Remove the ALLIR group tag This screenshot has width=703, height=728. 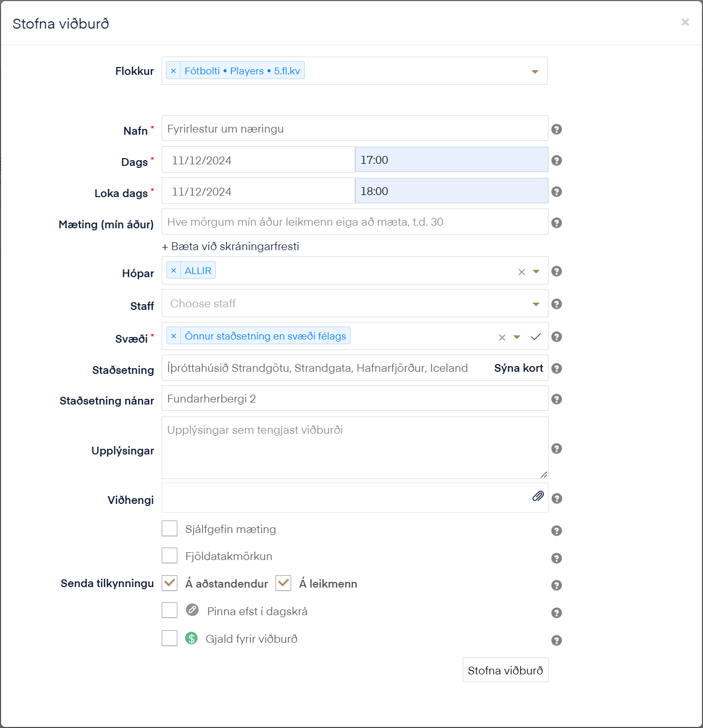(x=174, y=270)
